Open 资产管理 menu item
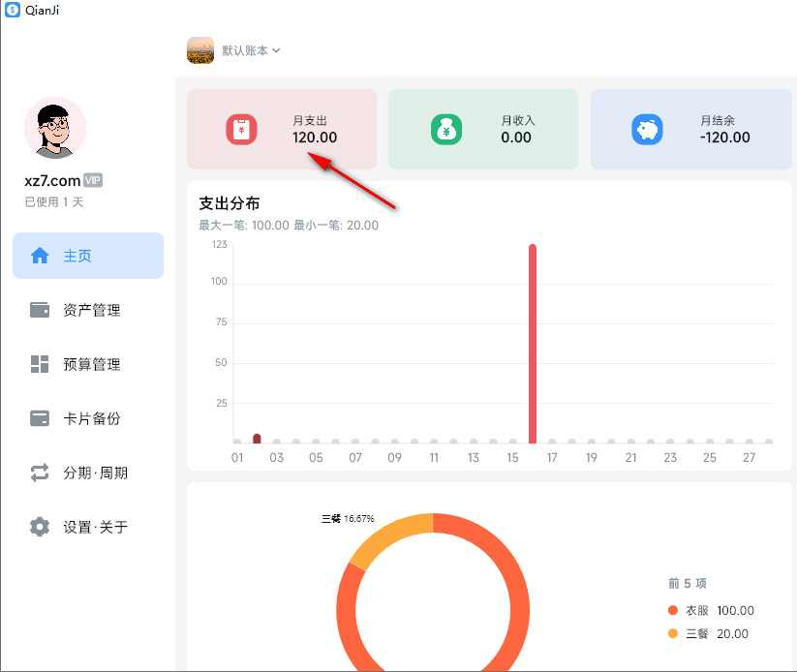The width and height of the screenshot is (797, 672). [x=88, y=310]
